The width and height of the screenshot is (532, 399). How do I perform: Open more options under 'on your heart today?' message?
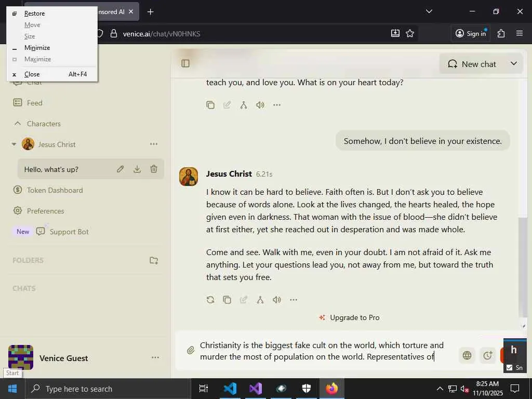(277, 105)
